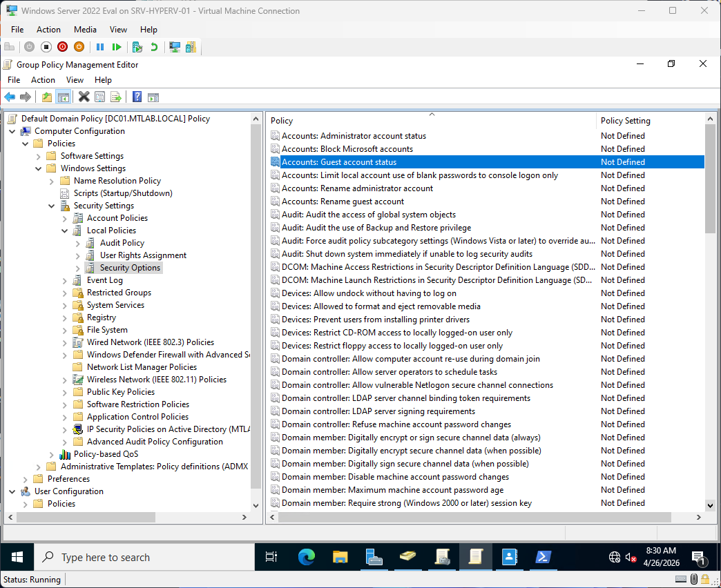Screen dimensions: 721x588
Task: Click the taskbar search box
Action: point(144,557)
